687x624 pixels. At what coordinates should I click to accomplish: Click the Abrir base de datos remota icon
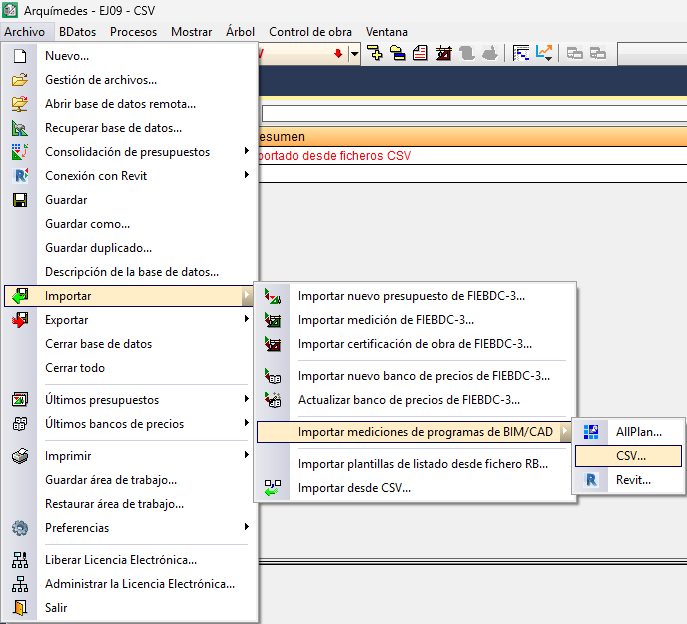tap(20, 104)
